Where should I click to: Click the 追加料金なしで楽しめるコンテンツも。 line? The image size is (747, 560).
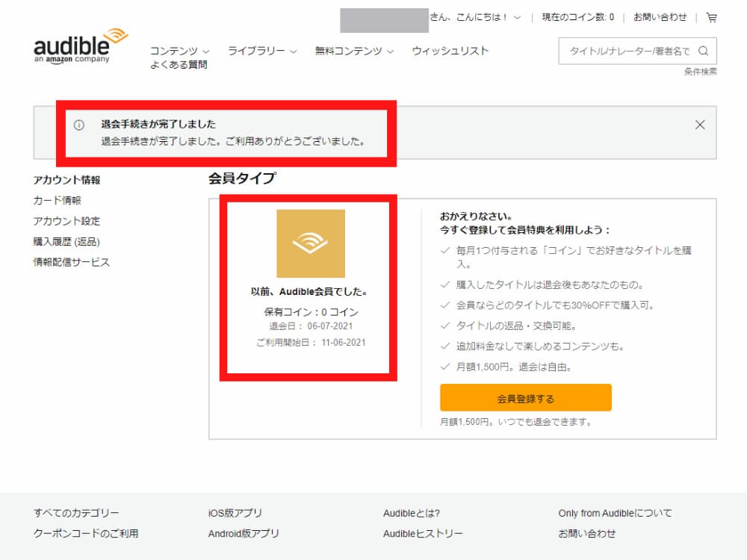pyautogui.click(x=541, y=346)
